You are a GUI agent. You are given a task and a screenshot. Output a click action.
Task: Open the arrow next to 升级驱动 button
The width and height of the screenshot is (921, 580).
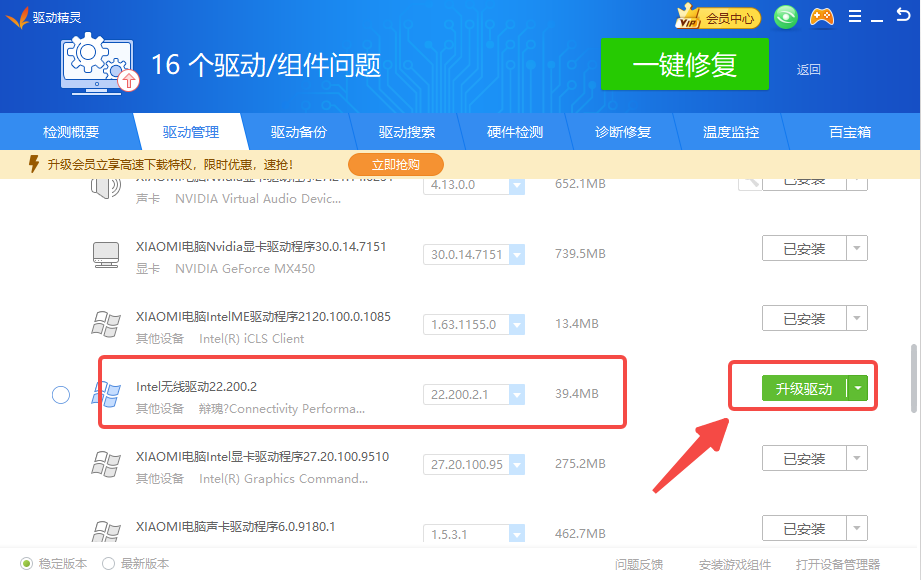point(857,389)
